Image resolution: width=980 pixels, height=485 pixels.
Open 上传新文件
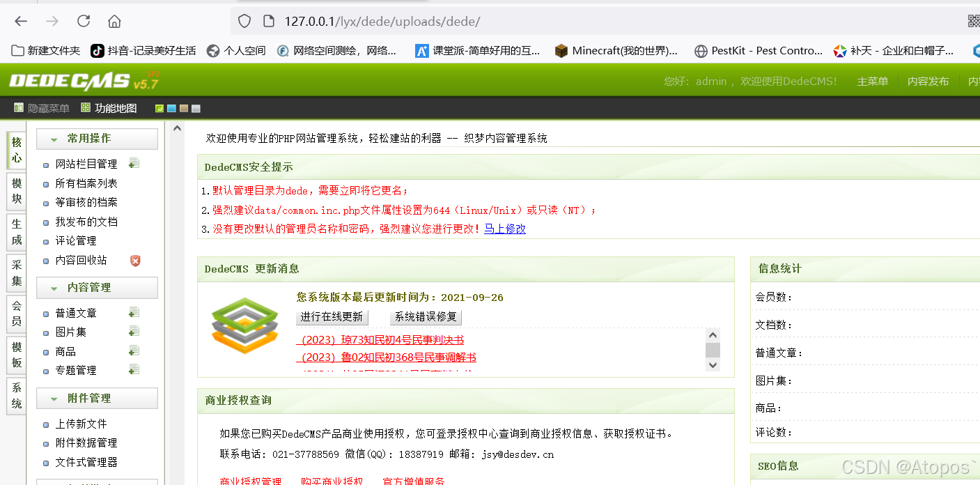(x=81, y=424)
